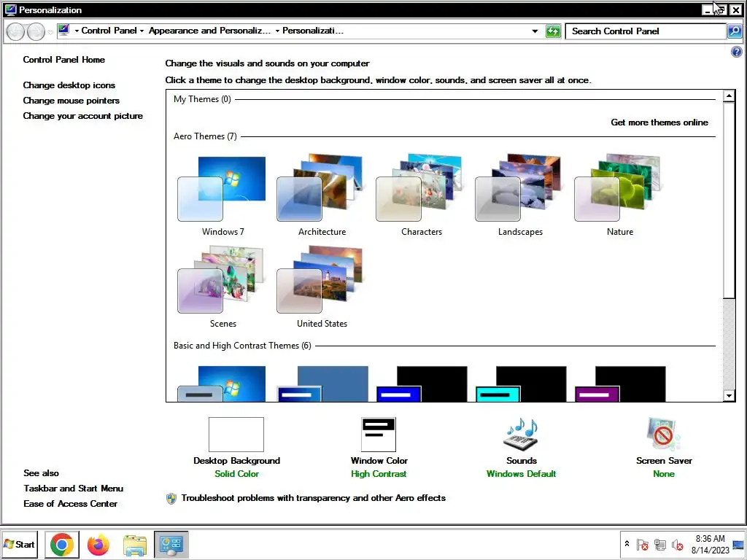Open Desktop Background settings icon
The height and width of the screenshot is (560, 747).
coord(236,435)
